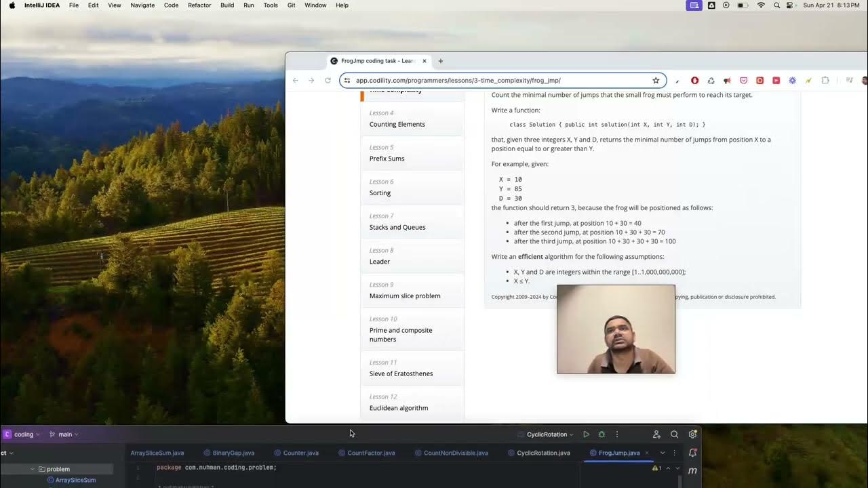Open Lesson 8 Leader
The width and height of the screenshot is (868, 488).
[412, 256]
